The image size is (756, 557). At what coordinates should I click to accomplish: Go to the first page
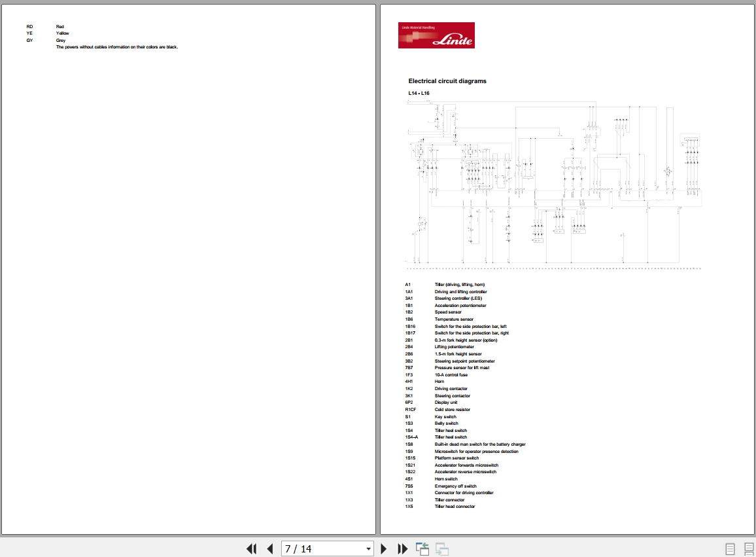(251, 548)
